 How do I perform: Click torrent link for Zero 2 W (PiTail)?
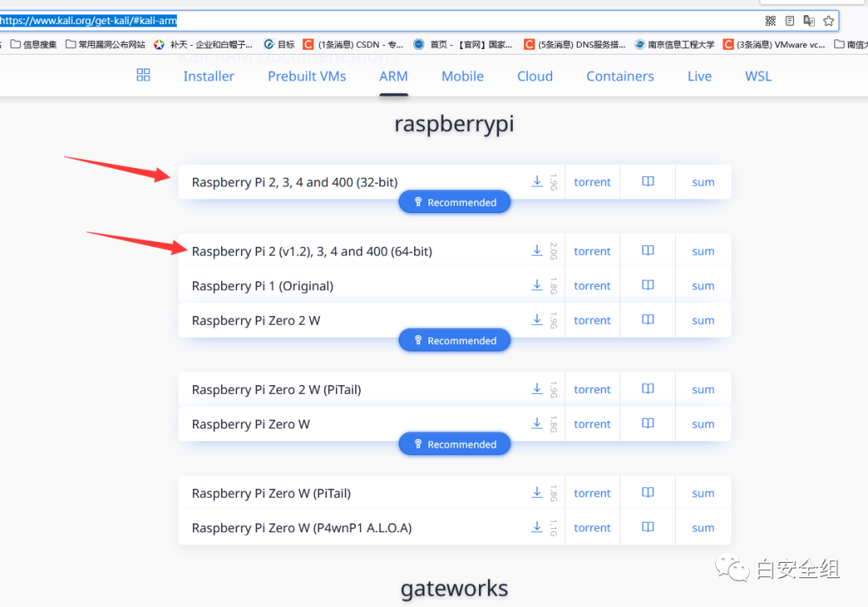[592, 390]
